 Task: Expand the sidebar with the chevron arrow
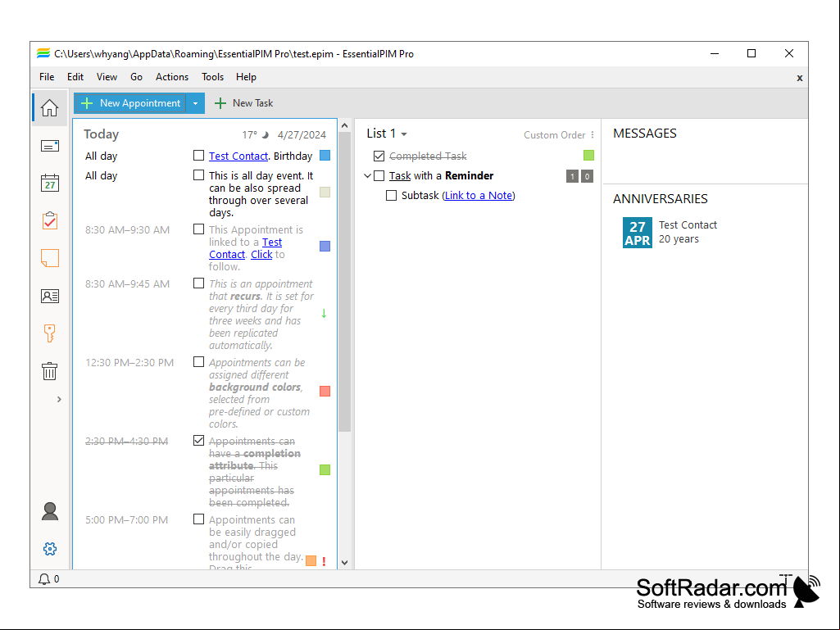(x=59, y=399)
